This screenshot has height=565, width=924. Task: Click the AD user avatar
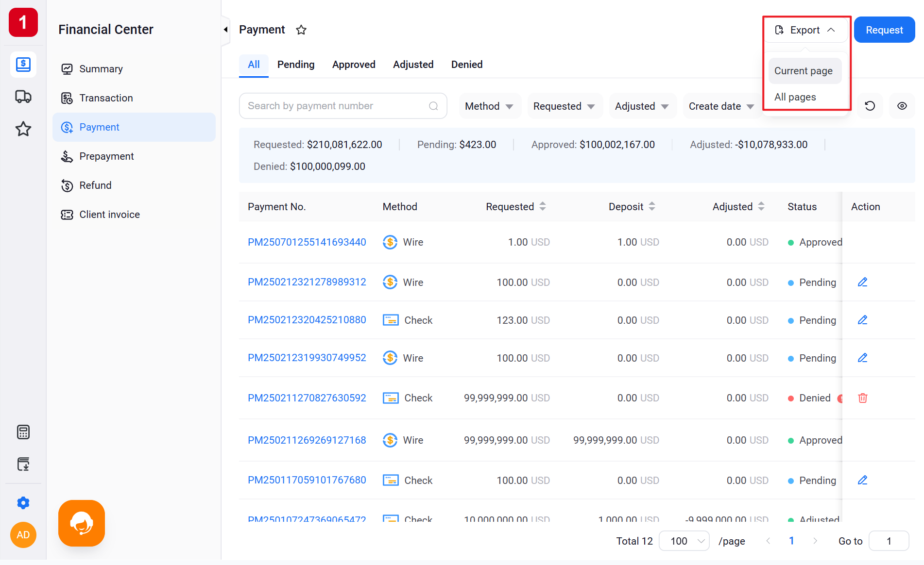click(23, 535)
